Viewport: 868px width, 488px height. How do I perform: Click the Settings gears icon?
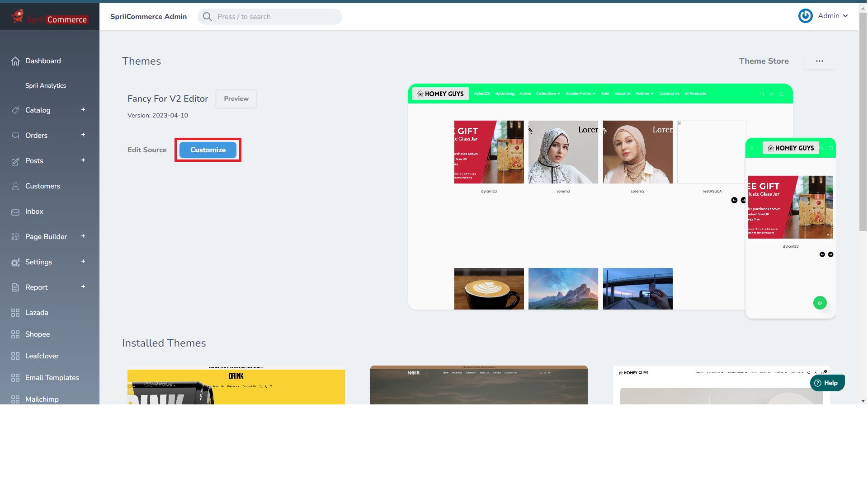(15, 263)
